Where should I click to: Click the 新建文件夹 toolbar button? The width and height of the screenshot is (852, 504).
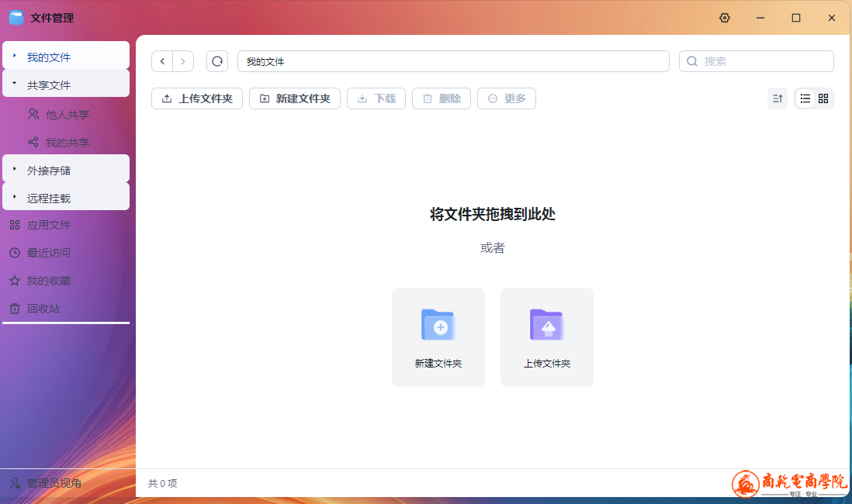point(295,98)
